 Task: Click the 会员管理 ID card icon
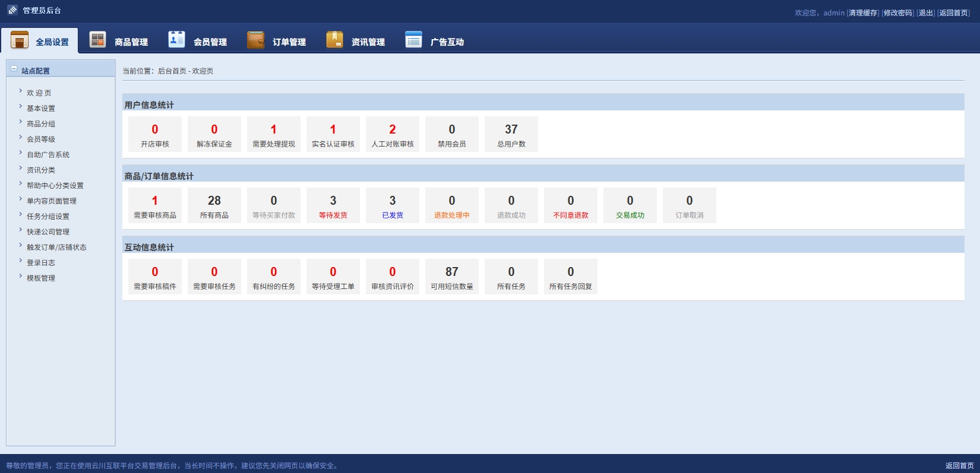(x=176, y=39)
